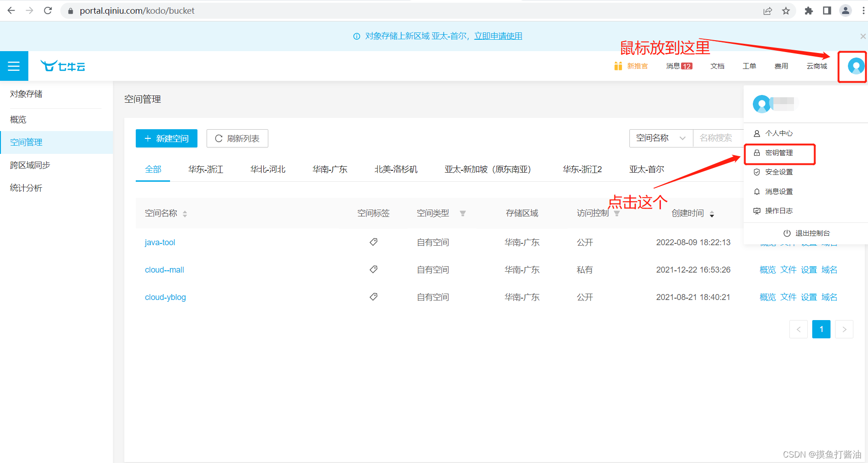Click the 新建空间 button
Screen dimensions: 868x463
pyautogui.click(x=166, y=138)
